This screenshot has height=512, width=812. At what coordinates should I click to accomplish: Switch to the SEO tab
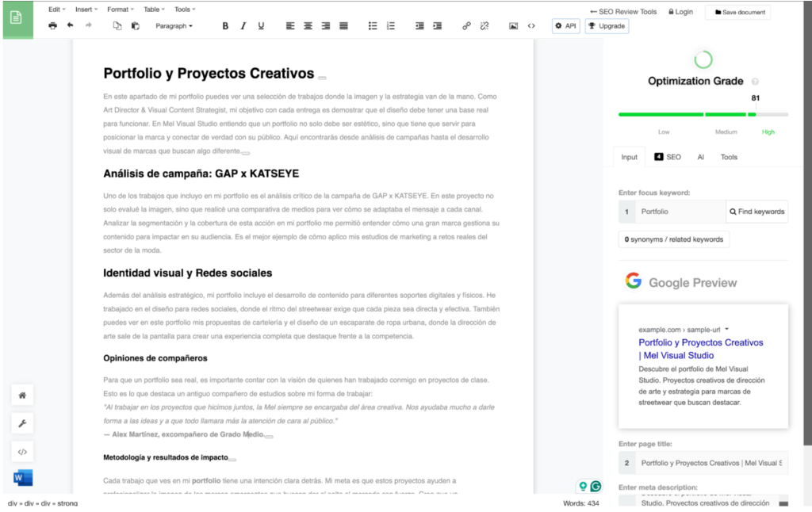[x=667, y=157]
